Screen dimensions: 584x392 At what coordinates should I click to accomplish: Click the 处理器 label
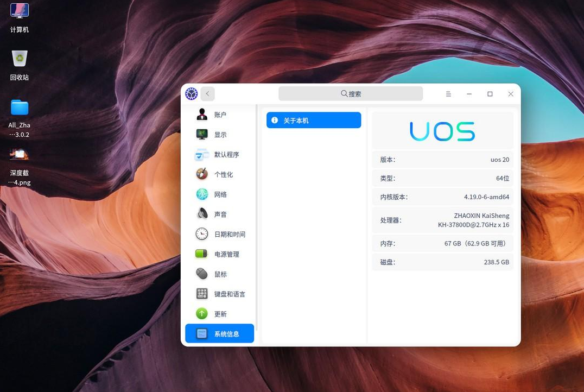[x=391, y=220]
